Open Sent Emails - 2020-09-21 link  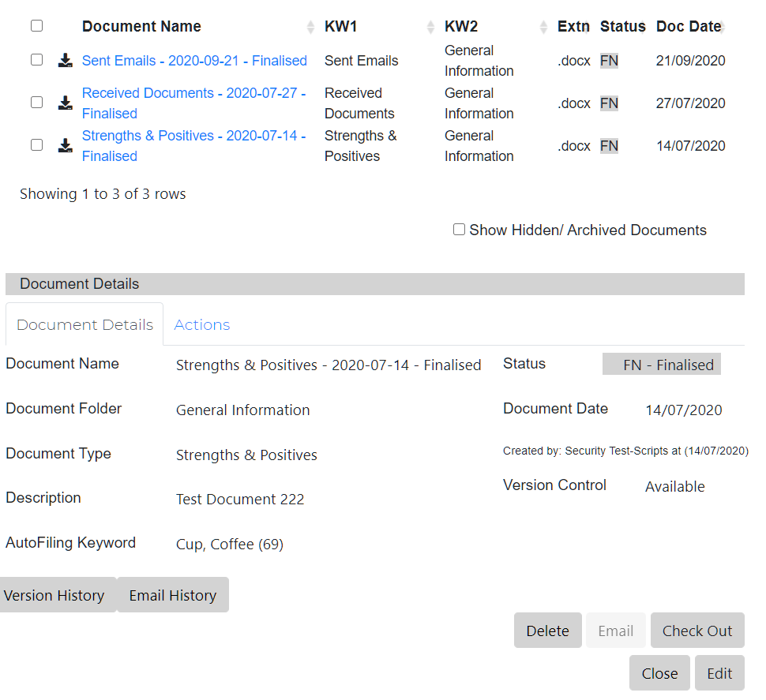(x=194, y=61)
